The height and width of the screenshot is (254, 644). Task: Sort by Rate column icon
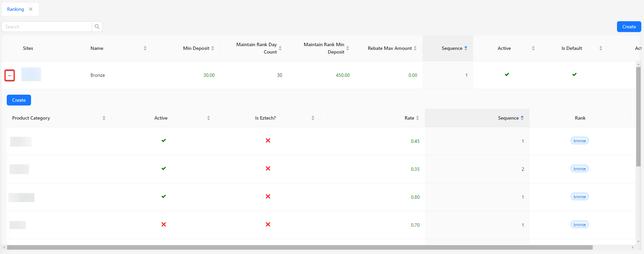coord(418,118)
